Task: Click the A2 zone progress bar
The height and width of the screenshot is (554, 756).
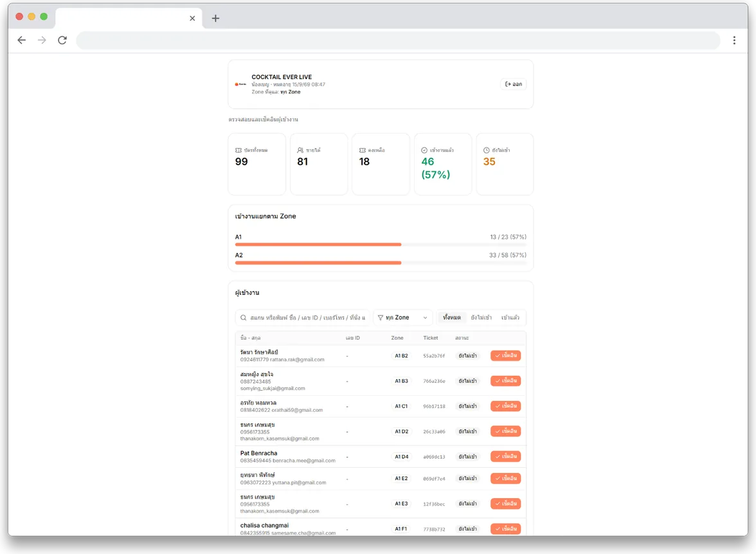Action: click(x=381, y=263)
